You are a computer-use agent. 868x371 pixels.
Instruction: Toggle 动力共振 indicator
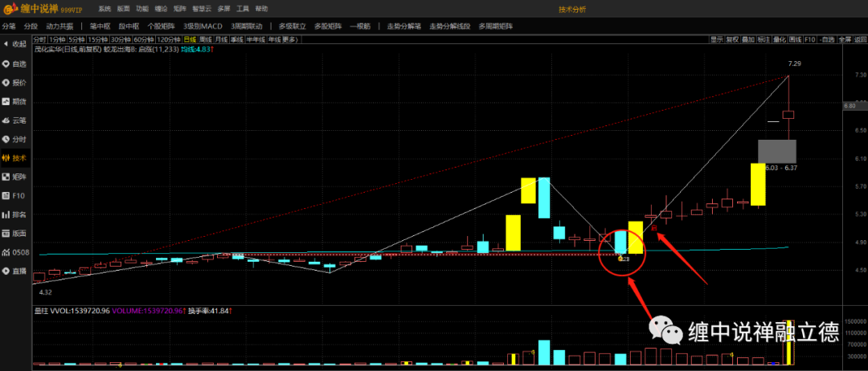59,26
